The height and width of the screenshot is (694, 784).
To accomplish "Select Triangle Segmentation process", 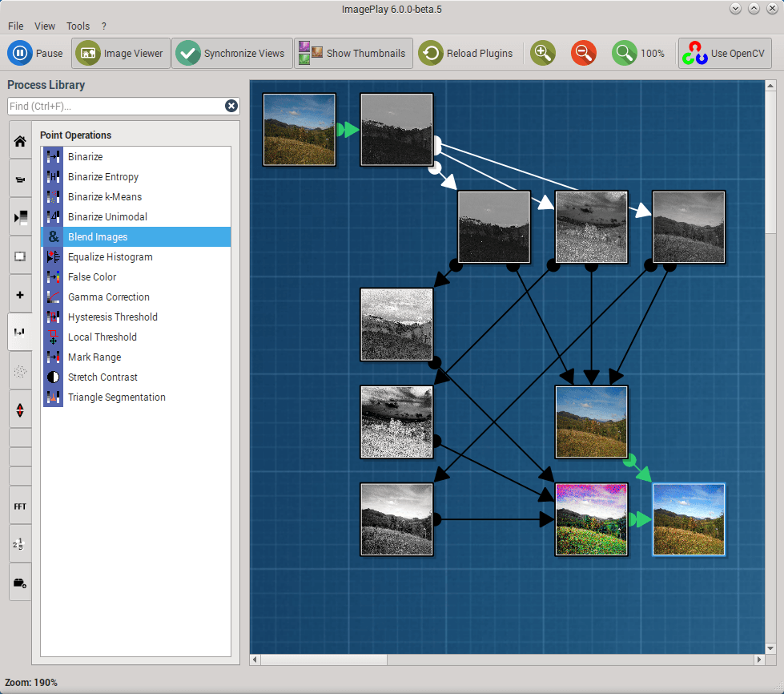I will 136,397.
